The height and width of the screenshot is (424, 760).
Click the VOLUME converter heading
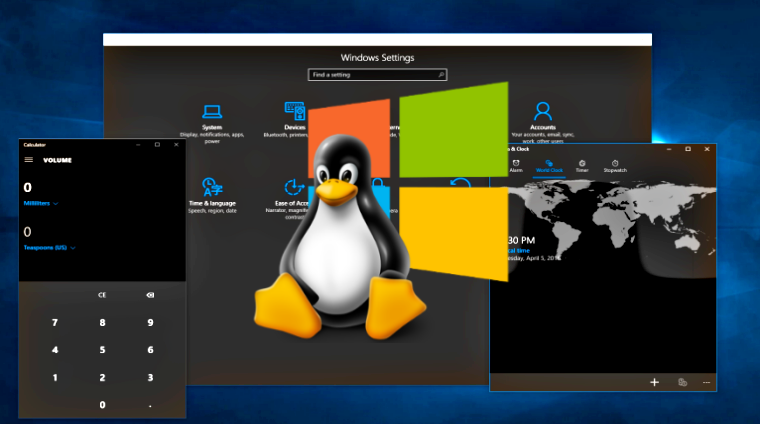pos(57,160)
